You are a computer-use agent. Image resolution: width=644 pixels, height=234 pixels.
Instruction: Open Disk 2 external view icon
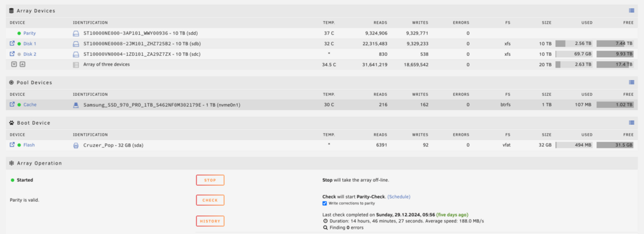12,54
